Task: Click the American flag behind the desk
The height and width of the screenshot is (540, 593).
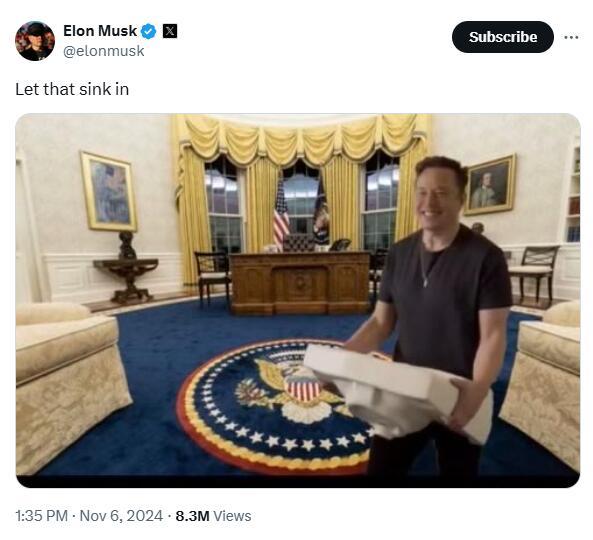Action: (281, 214)
